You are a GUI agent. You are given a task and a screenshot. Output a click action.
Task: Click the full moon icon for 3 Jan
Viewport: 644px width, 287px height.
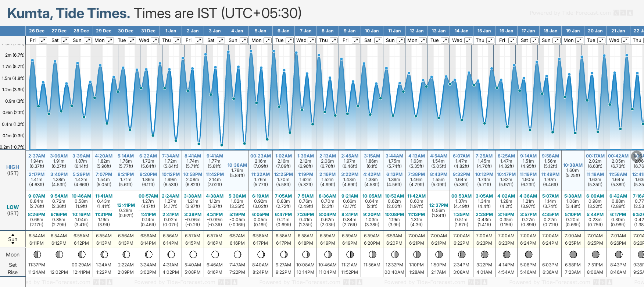click(x=215, y=254)
